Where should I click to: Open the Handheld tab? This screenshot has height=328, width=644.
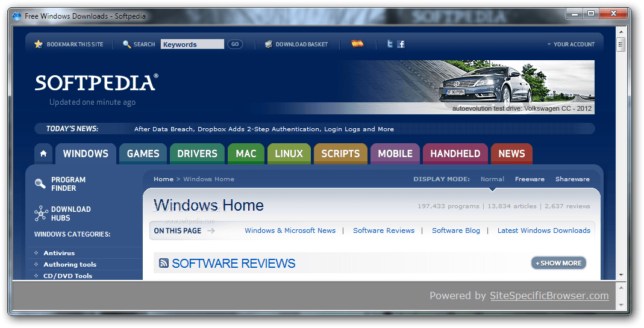click(x=455, y=153)
